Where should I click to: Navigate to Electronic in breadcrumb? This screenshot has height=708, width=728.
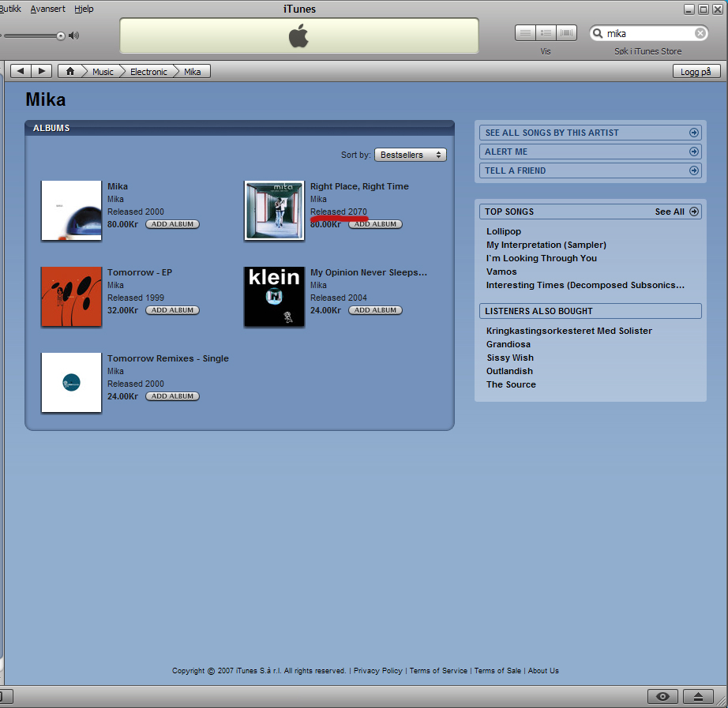tap(148, 72)
